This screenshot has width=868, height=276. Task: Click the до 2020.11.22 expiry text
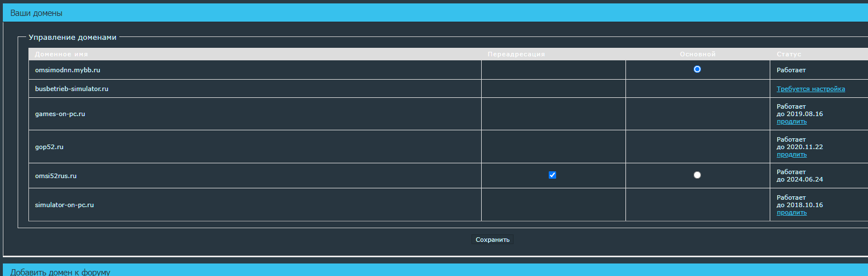(x=800, y=147)
